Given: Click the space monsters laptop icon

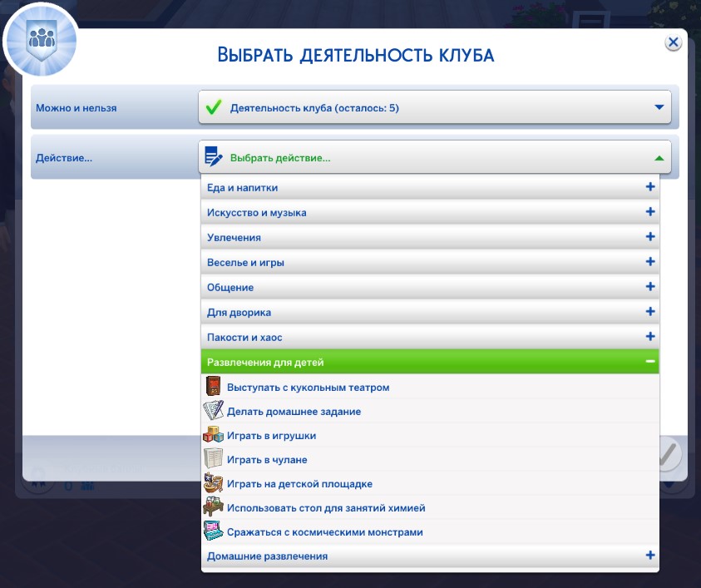Looking at the screenshot, I should (214, 531).
